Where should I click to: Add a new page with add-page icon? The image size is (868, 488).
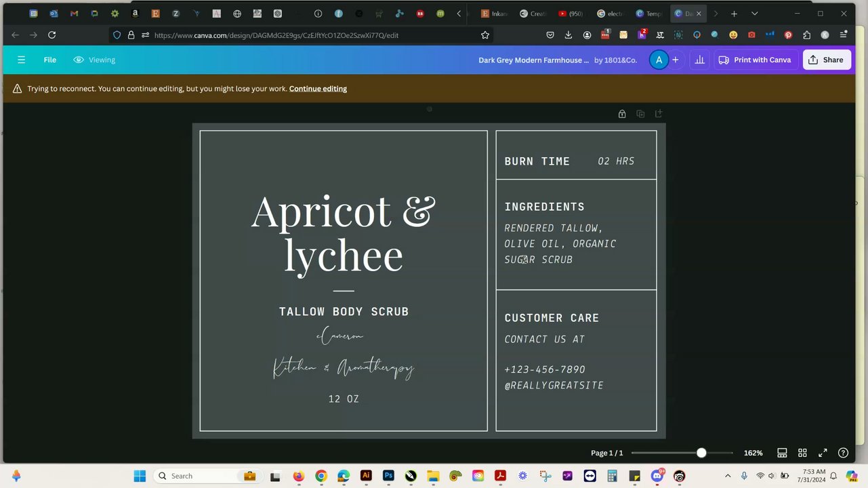coord(659,114)
